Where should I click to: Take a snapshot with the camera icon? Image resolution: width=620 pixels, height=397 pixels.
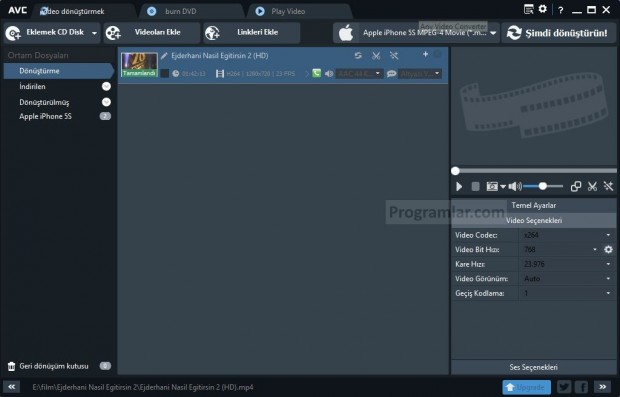coord(492,186)
